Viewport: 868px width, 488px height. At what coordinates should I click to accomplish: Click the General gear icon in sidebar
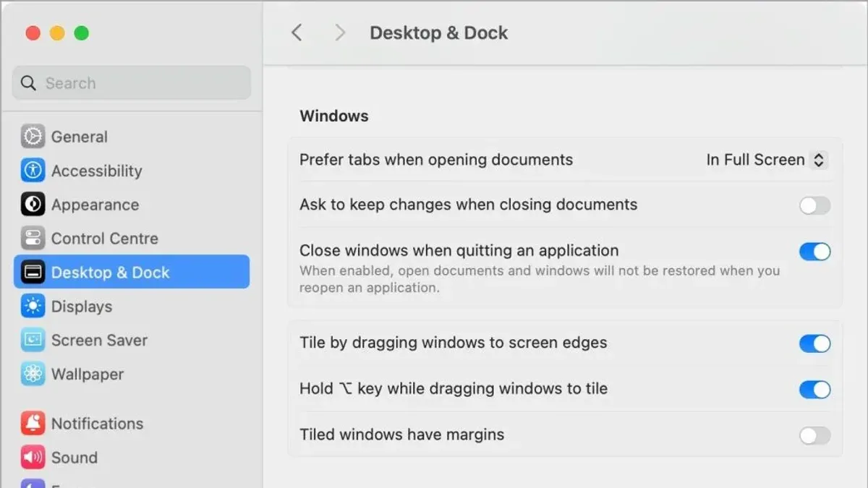coord(33,137)
